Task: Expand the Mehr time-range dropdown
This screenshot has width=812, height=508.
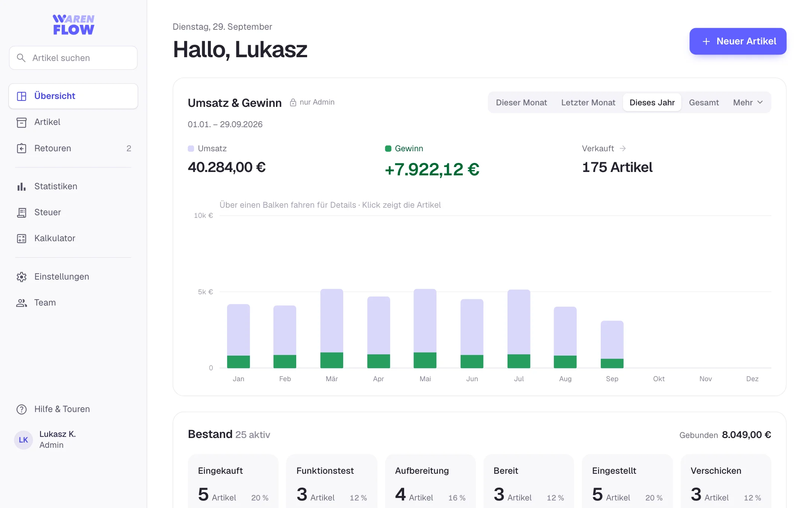Action: (748, 102)
